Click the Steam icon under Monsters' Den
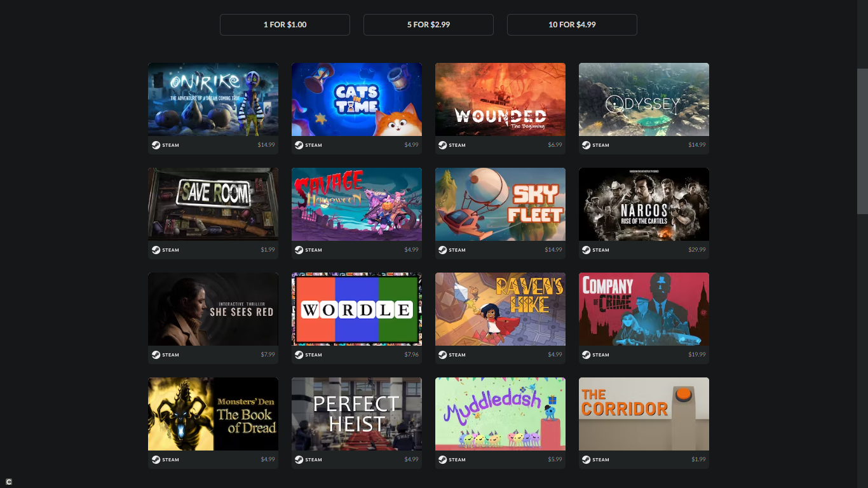 point(156,459)
